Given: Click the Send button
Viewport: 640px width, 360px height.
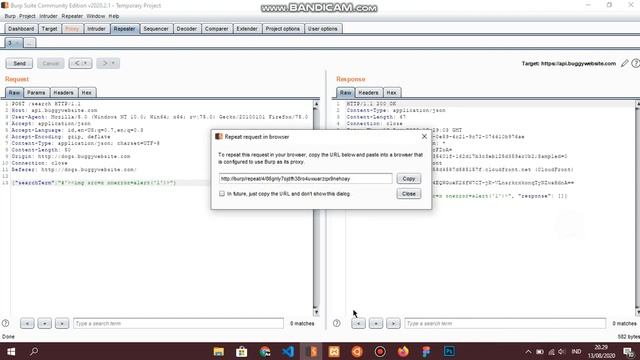Looking at the screenshot, I should [19, 63].
